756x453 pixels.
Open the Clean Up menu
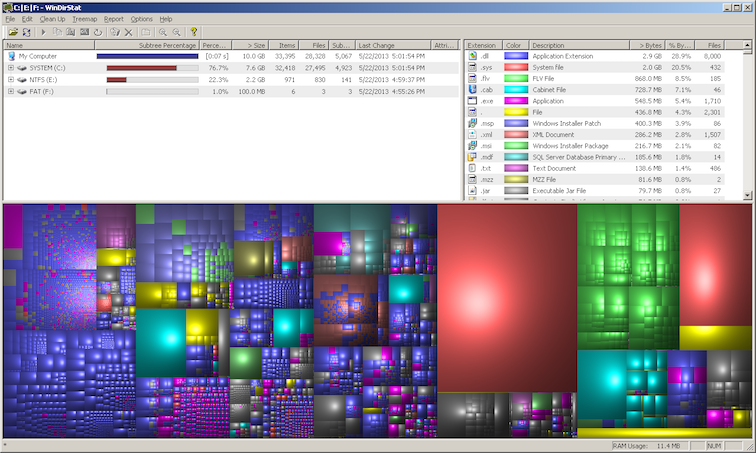point(52,19)
